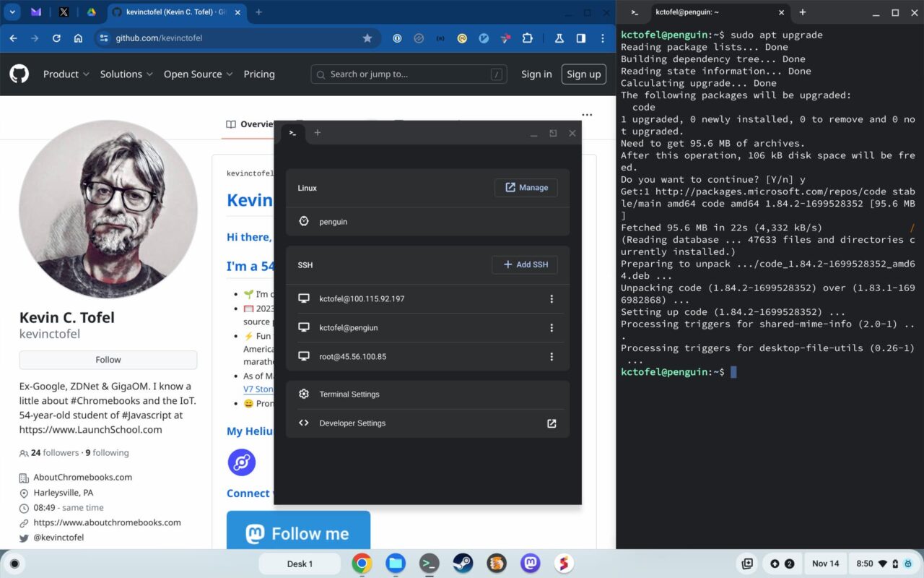Open a new Chrome tab
Image resolution: width=924 pixels, height=578 pixels.
point(258,12)
